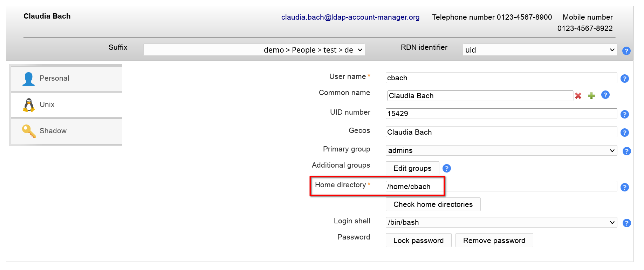Open help for the Common name field

(x=605, y=95)
